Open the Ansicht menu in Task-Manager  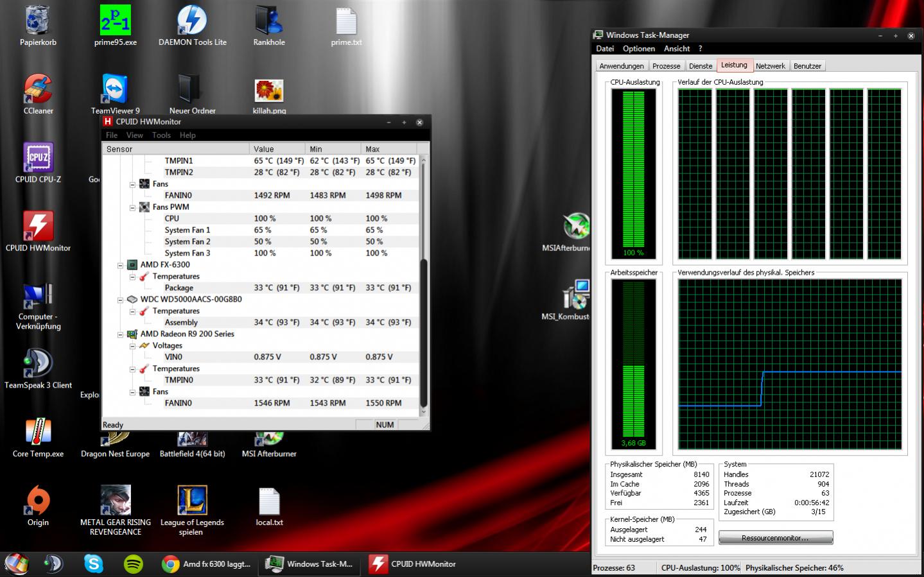coord(677,49)
